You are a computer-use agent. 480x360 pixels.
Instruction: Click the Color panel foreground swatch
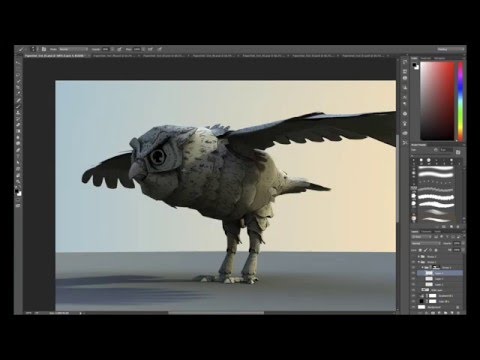415,65
